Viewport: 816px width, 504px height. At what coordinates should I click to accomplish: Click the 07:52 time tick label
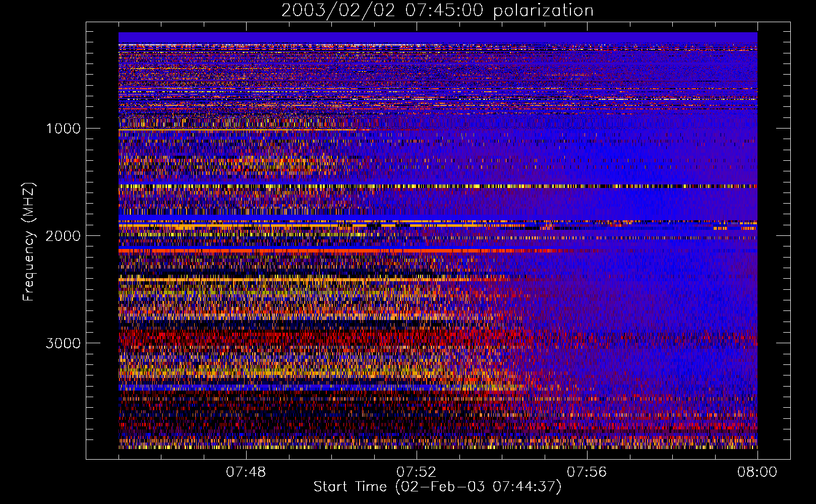click(x=417, y=472)
